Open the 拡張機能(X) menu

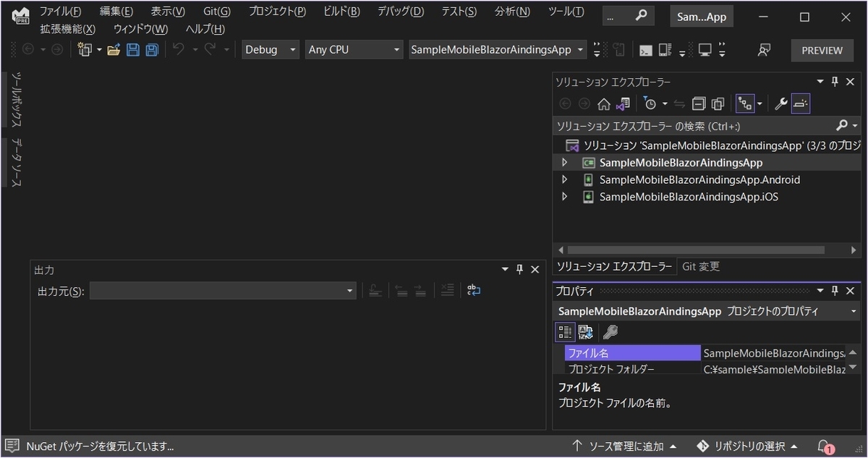click(x=68, y=29)
